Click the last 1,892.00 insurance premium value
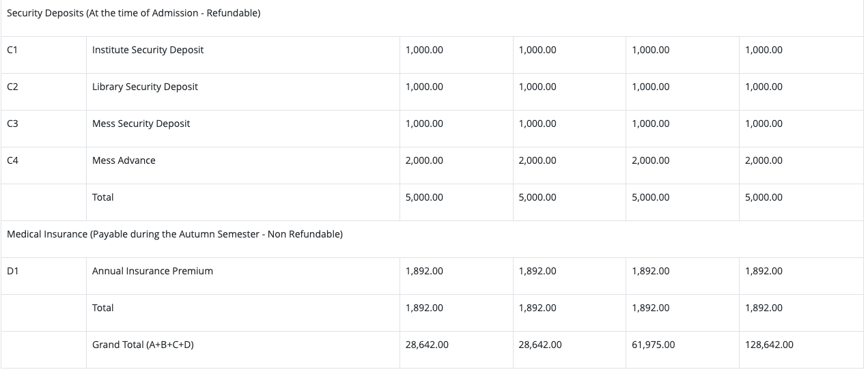The width and height of the screenshot is (868, 374). [x=764, y=271]
